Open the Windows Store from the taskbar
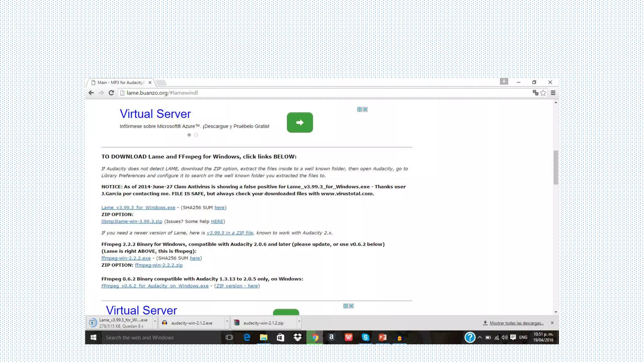Screen dimensions: 644x362 280,337
